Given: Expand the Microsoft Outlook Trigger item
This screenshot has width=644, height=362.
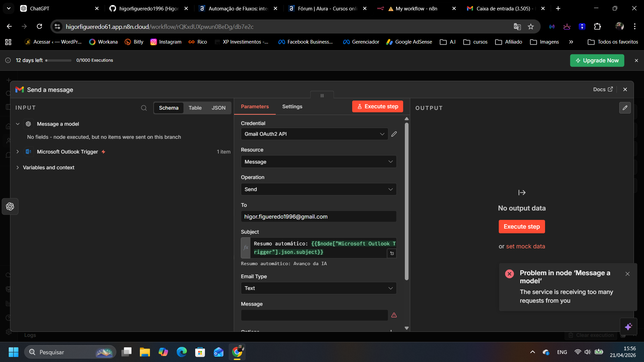Looking at the screenshot, I should (18, 152).
